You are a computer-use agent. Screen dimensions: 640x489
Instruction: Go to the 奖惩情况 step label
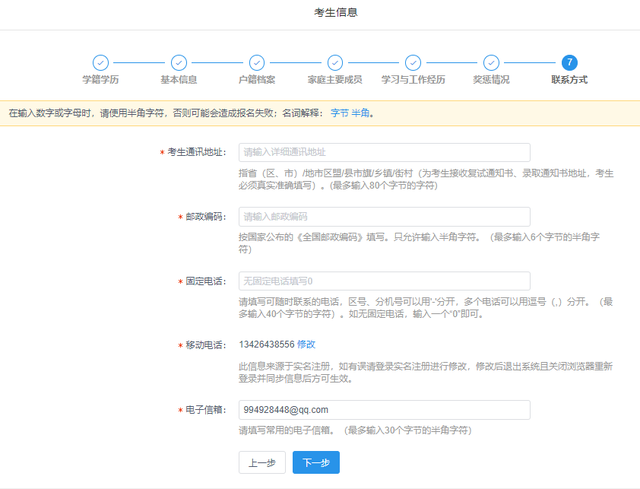tap(491, 80)
